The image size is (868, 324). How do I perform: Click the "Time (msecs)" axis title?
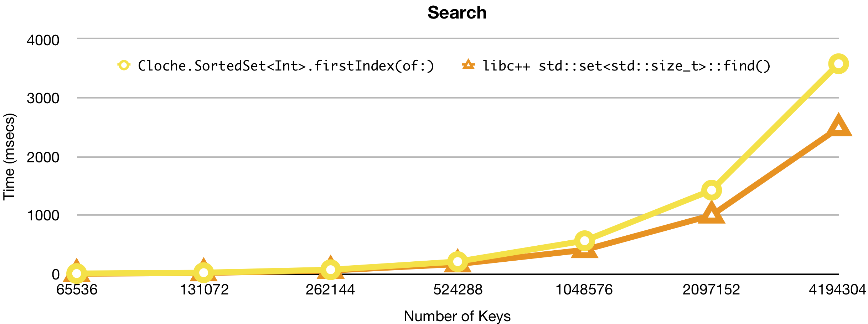coord(9,157)
